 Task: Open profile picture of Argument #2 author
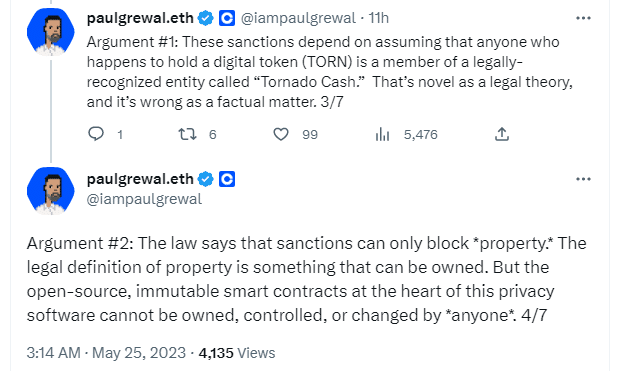tap(51, 191)
